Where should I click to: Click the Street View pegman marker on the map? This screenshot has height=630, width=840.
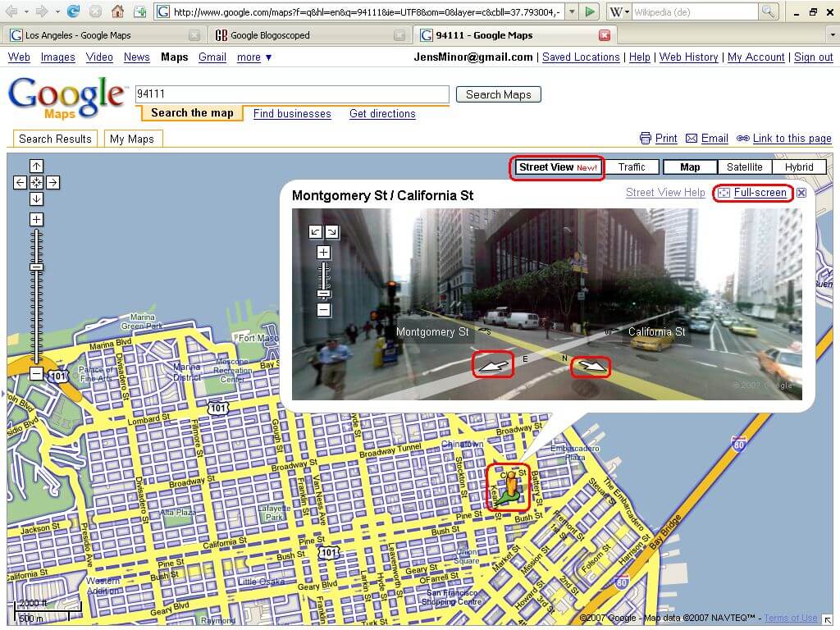point(509,486)
